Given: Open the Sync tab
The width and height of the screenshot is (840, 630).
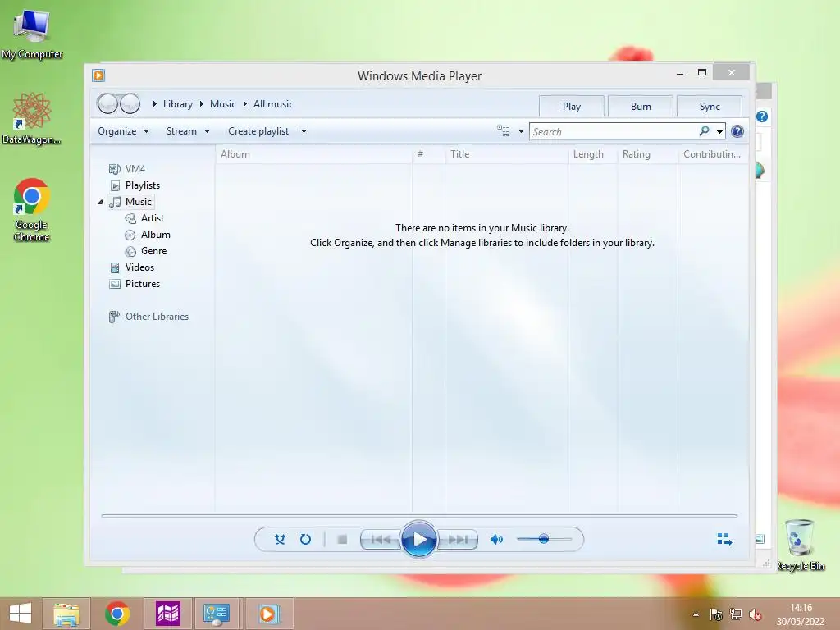Looking at the screenshot, I should pyautogui.click(x=710, y=106).
